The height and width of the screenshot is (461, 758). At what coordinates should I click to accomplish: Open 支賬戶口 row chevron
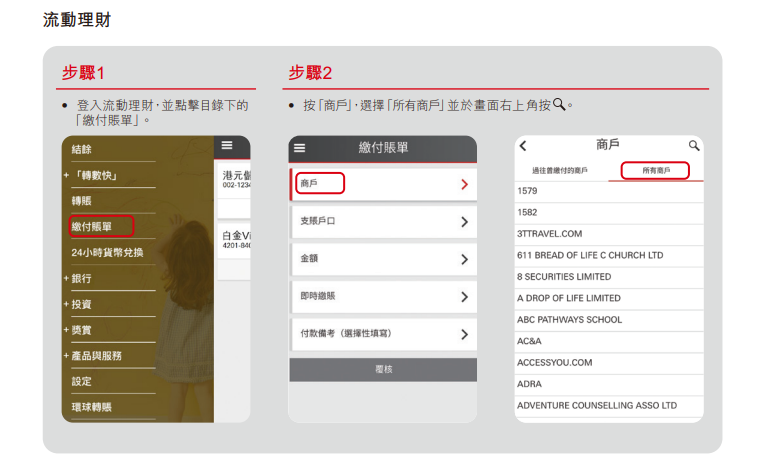(464, 222)
